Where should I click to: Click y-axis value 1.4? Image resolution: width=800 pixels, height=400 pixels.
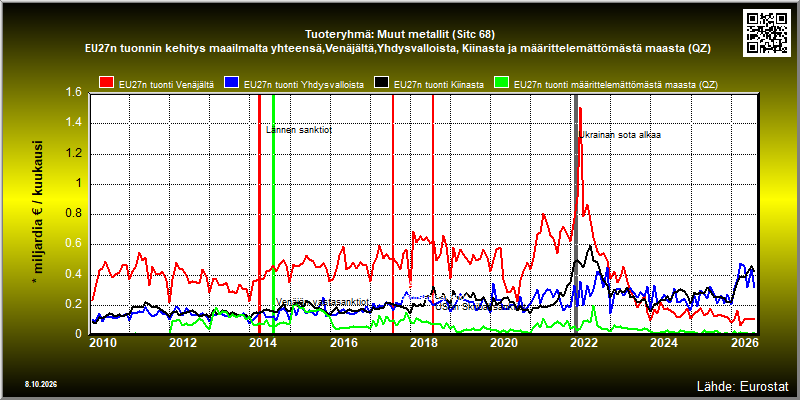(73, 123)
